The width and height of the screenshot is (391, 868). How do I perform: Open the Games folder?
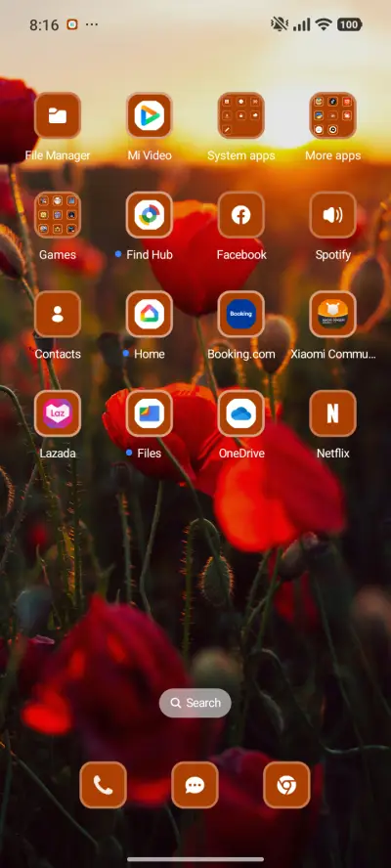click(x=58, y=215)
